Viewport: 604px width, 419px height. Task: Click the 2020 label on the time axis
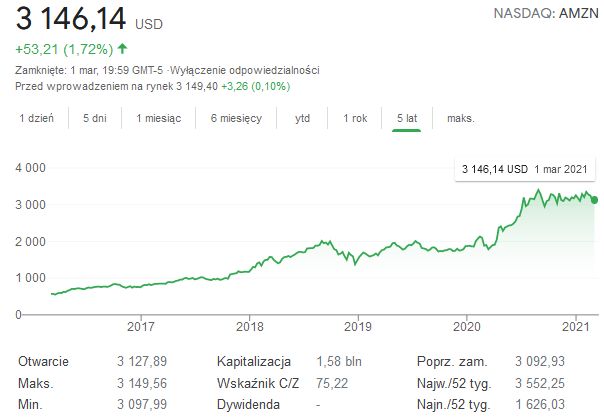(x=466, y=325)
